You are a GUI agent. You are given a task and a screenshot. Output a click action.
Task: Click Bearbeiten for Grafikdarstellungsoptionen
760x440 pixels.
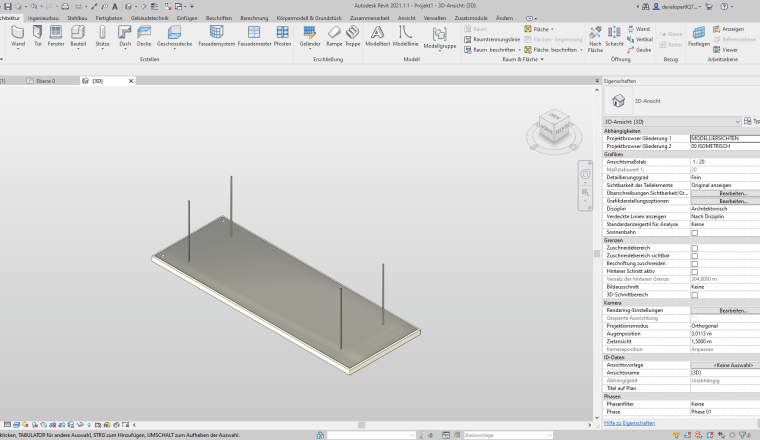click(732, 201)
